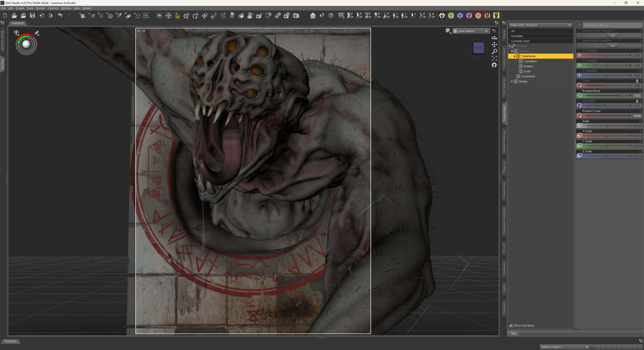This screenshot has width=644, height=350.
Task: Select the Rotation tree item
Action: pyautogui.click(x=528, y=66)
